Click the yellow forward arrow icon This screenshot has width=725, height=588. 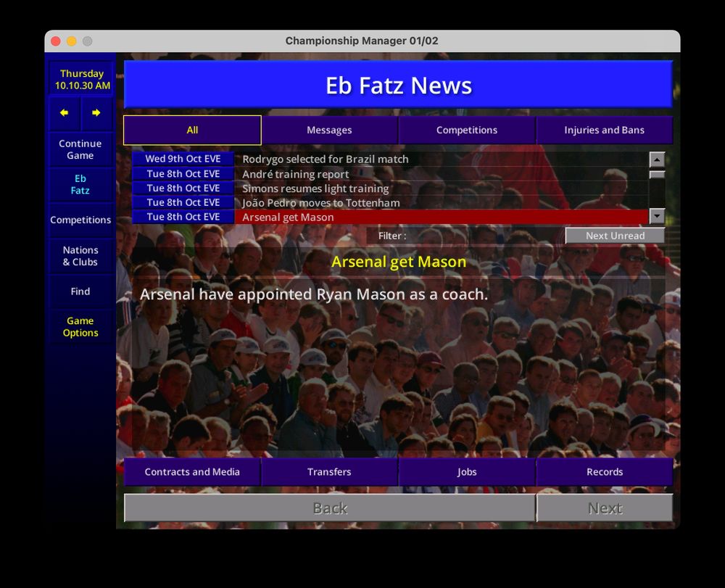tap(96, 113)
